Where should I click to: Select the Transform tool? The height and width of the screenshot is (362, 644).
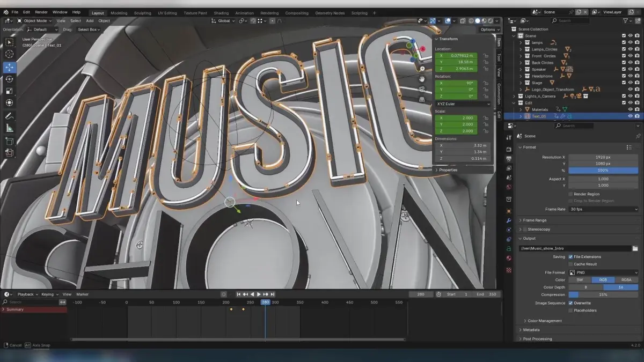click(x=10, y=103)
